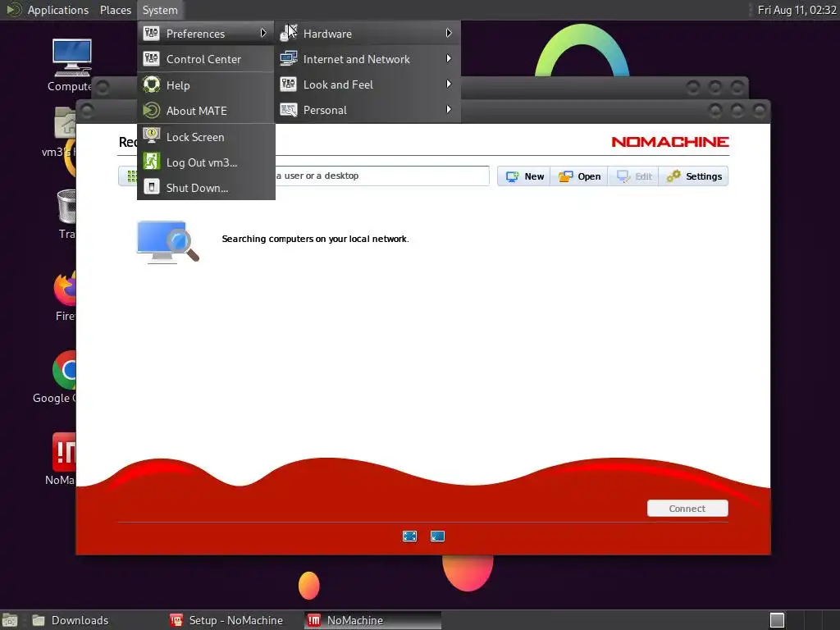Click the user or desktop search field
This screenshot has width=840, height=630.
point(381,176)
